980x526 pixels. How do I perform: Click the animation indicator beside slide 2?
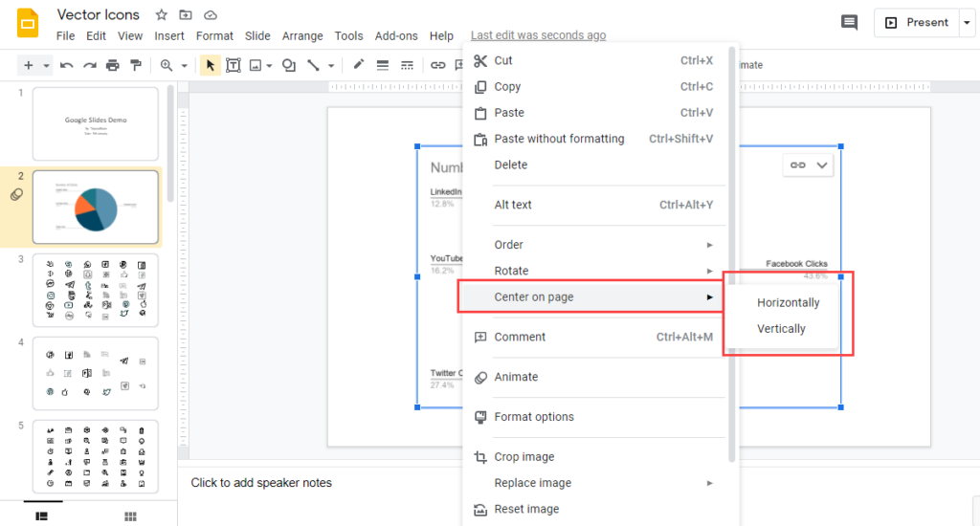point(17,195)
